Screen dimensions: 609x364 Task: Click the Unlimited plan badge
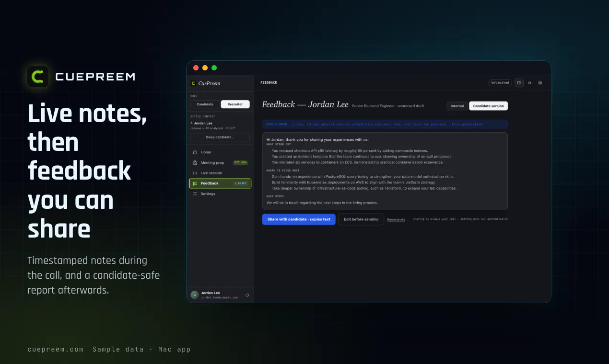click(x=500, y=83)
